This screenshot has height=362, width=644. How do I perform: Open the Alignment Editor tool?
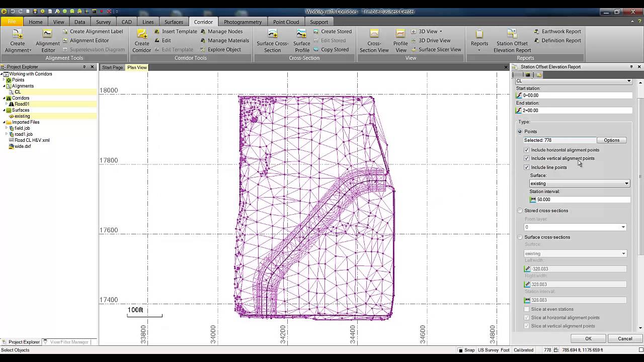point(48,34)
